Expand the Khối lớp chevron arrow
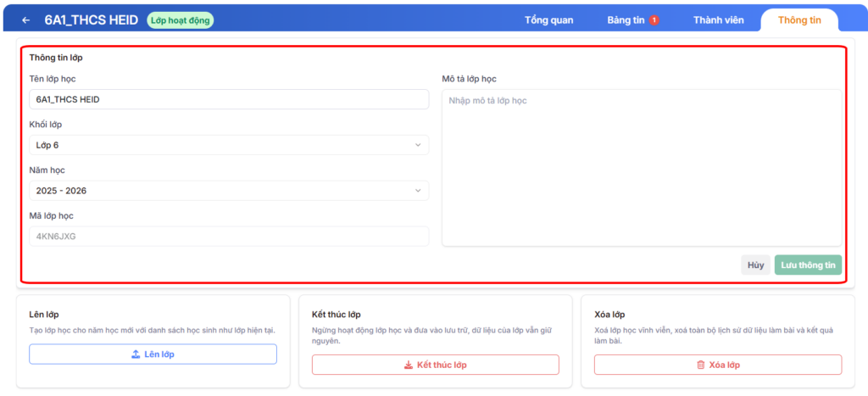Viewport: 868px width, 396px height. click(418, 145)
